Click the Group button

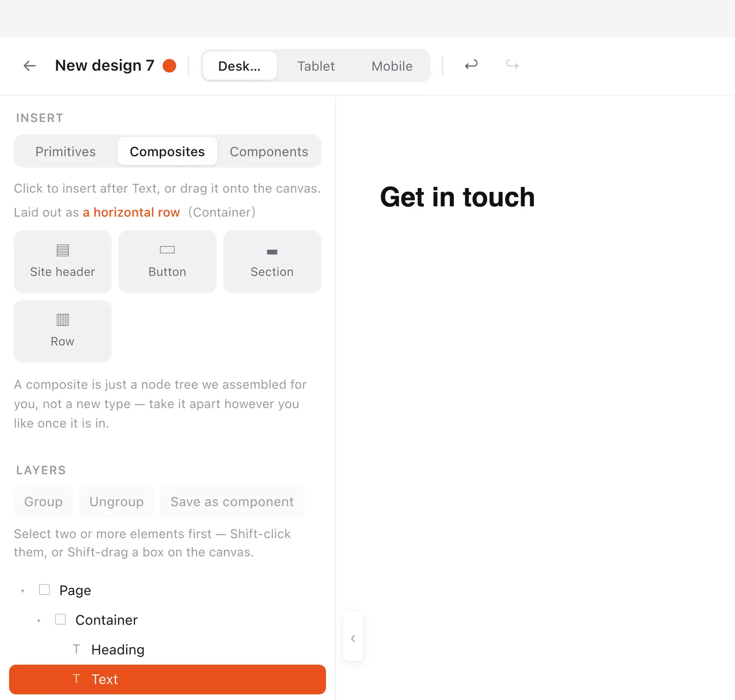pyautogui.click(x=43, y=501)
